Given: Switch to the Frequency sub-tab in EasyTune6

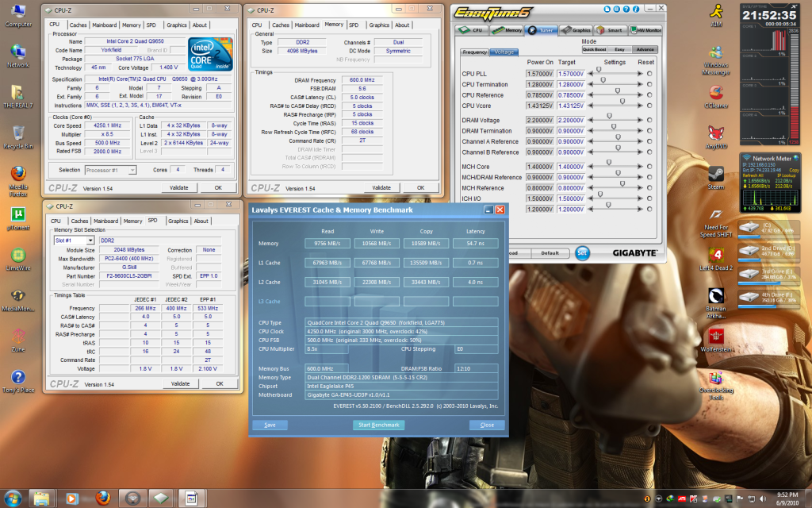Looking at the screenshot, I should click(x=474, y=52).
